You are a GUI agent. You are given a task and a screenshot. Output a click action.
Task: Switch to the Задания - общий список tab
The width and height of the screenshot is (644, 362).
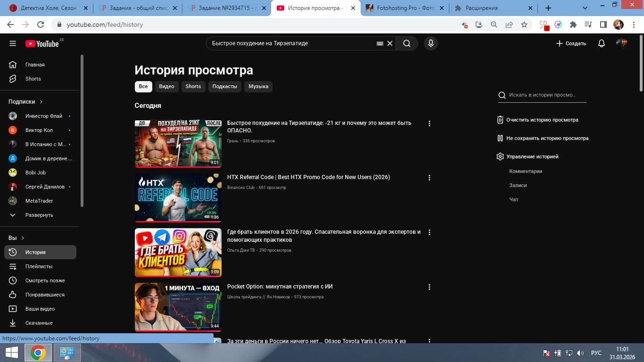point(138,8)
